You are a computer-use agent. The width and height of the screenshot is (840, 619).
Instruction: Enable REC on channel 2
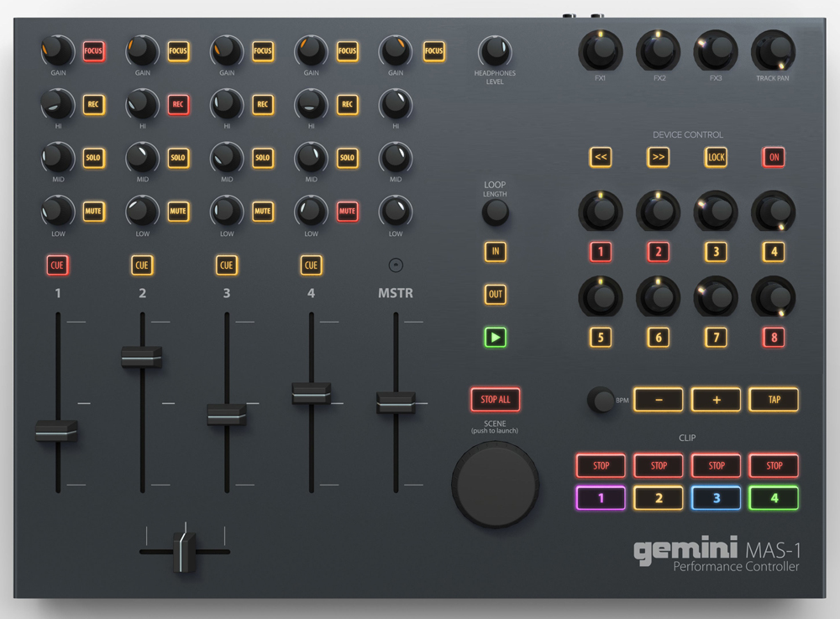[x=177, y=104]
